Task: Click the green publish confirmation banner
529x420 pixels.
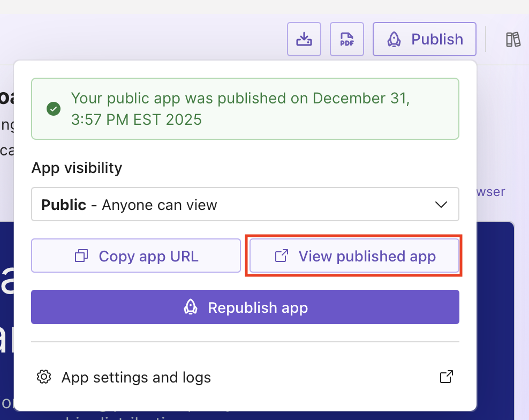Action: click(x=245, y=109)
